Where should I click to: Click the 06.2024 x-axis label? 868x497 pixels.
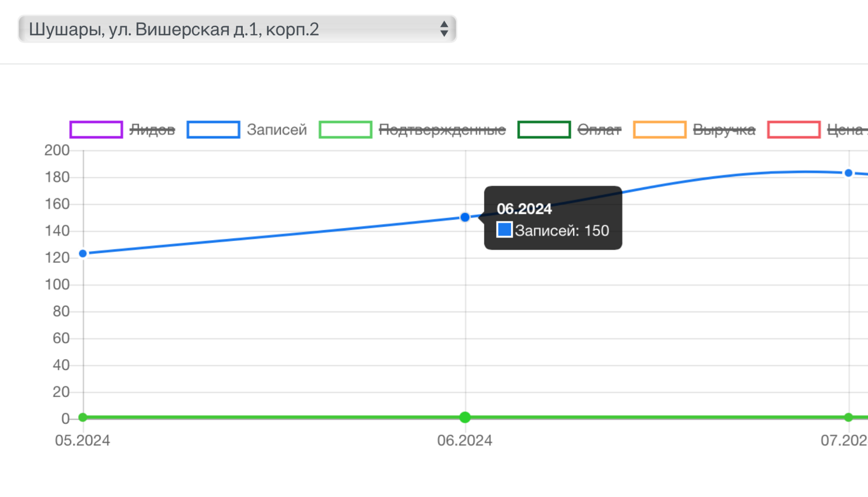465,440
